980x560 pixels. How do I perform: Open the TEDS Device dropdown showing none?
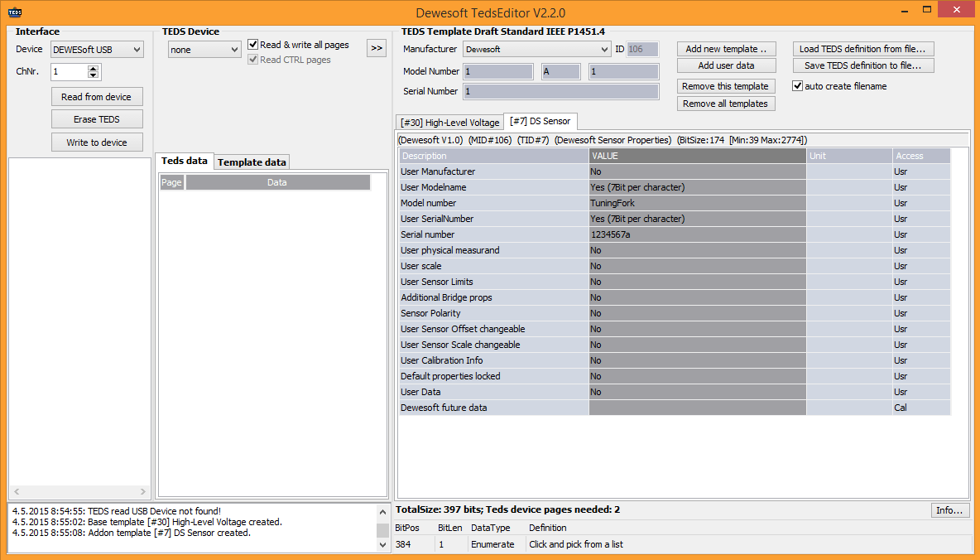204,50
